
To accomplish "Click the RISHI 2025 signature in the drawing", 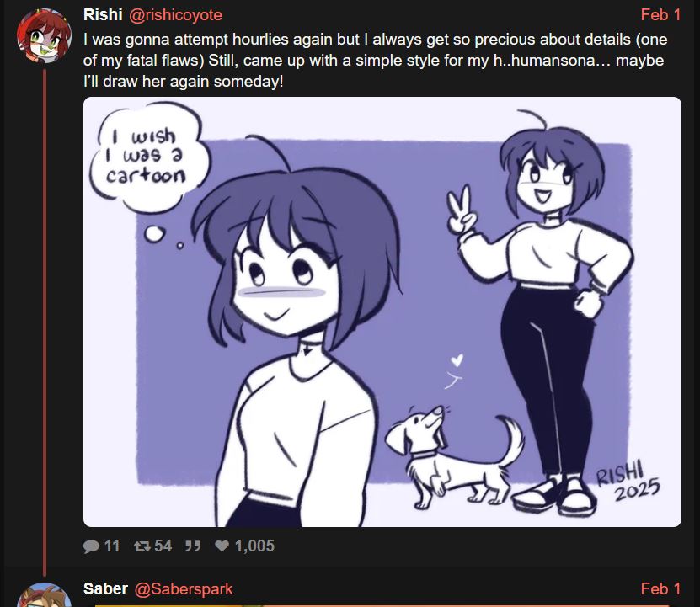I will click(628, 482).
